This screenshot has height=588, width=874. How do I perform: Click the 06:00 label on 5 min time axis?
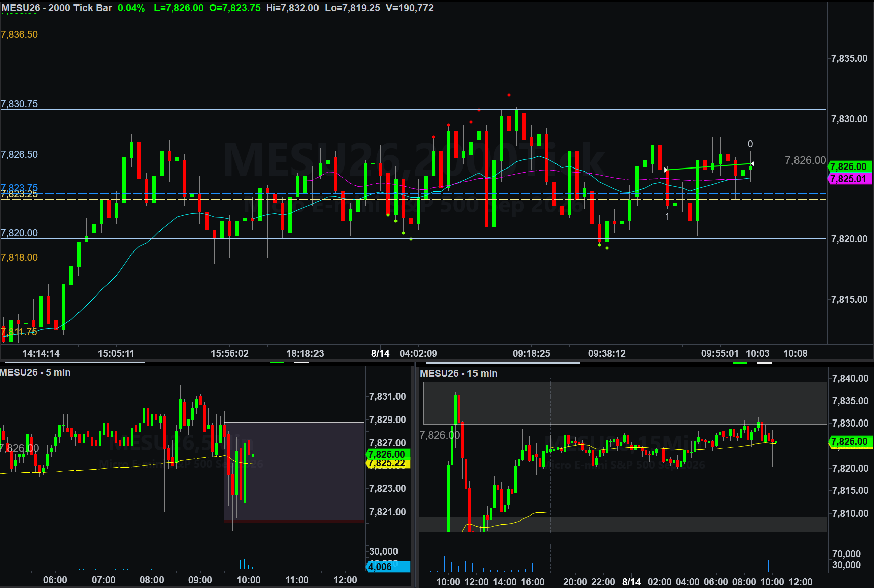[55, 580]
